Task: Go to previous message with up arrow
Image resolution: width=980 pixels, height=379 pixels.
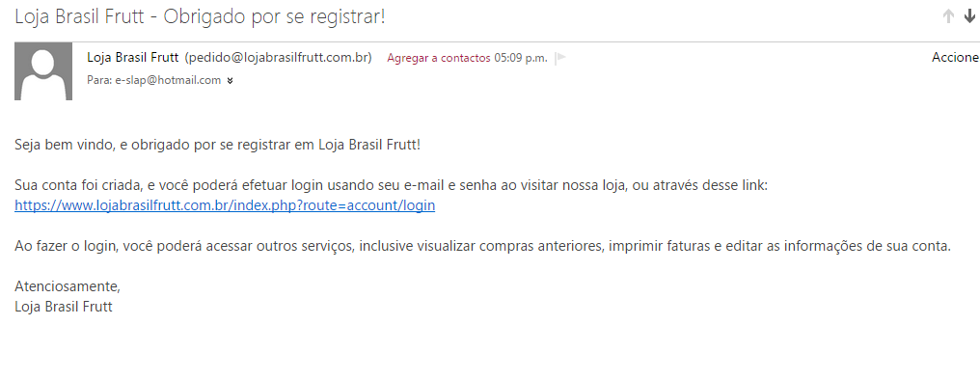Action: pos(948,16)
